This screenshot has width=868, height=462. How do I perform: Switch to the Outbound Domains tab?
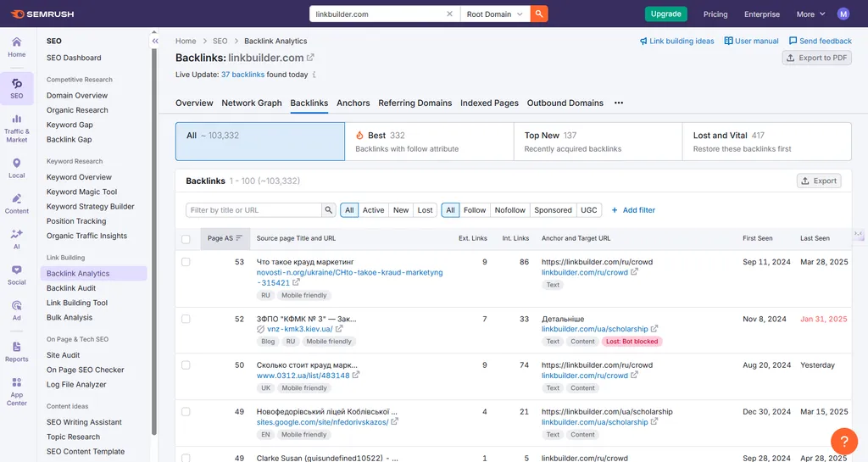coord(565,103)
